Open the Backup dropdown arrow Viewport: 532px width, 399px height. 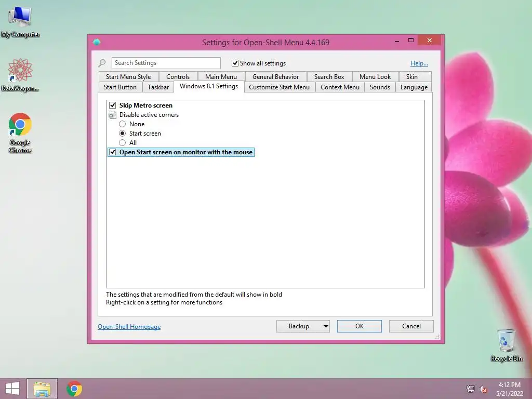(325, 326)
